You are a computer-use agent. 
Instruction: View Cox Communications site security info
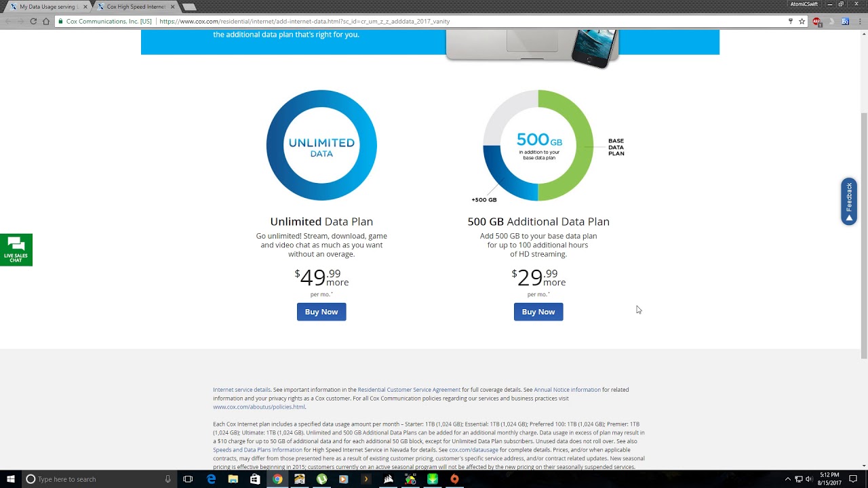(105, 21)
